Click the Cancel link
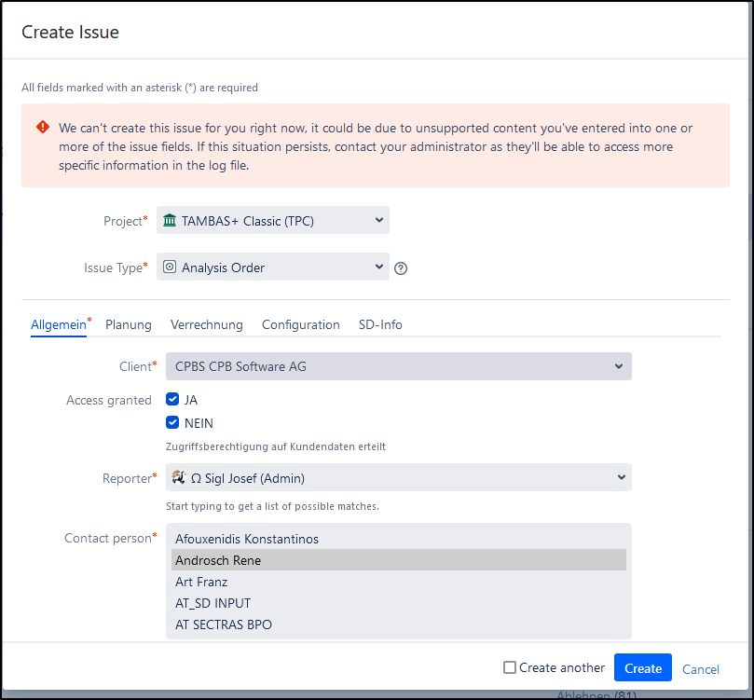This screenshot has height=700, width=754. (x=701, y=669)
